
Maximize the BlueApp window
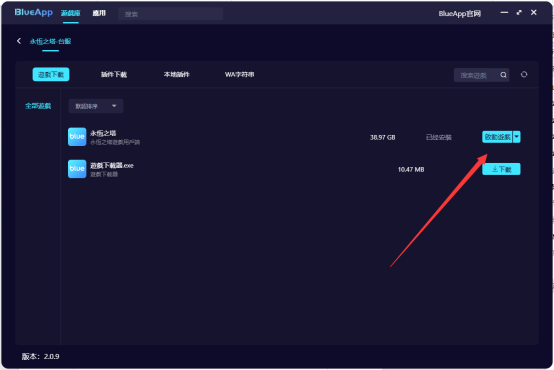point(519,12)
